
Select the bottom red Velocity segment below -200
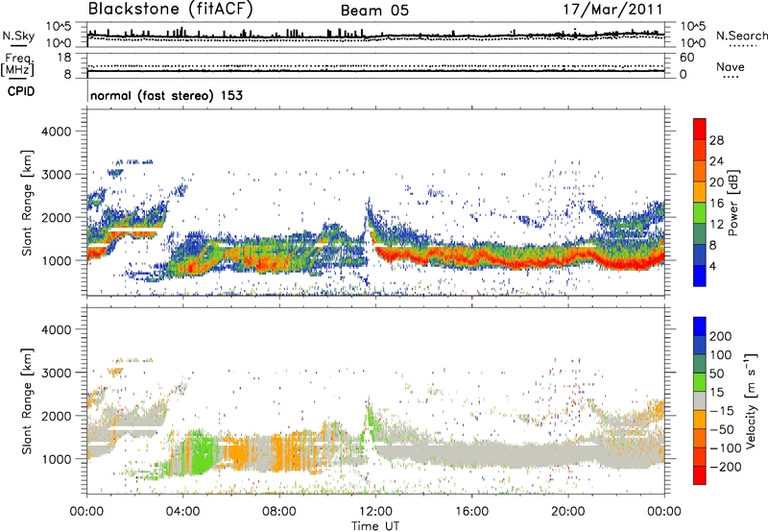tap(700, 475)
